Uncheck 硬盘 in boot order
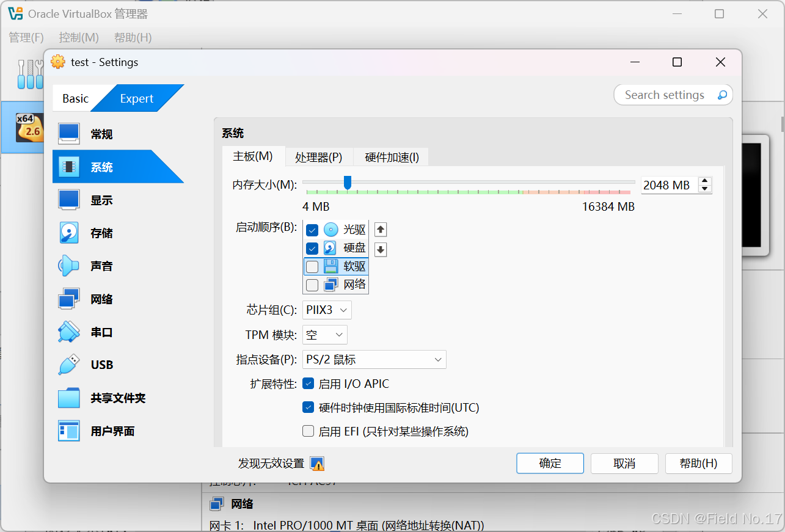The image size is (785, 532). pyautogui.click(x=312, y=249)
